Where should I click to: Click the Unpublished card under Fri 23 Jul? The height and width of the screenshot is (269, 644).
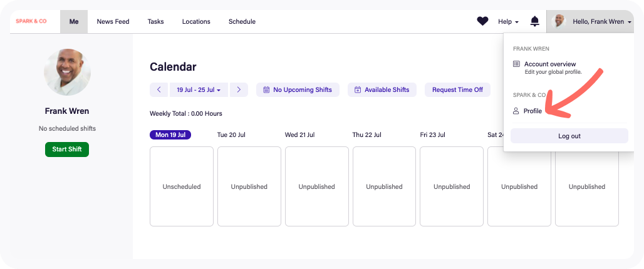point(452,186)
